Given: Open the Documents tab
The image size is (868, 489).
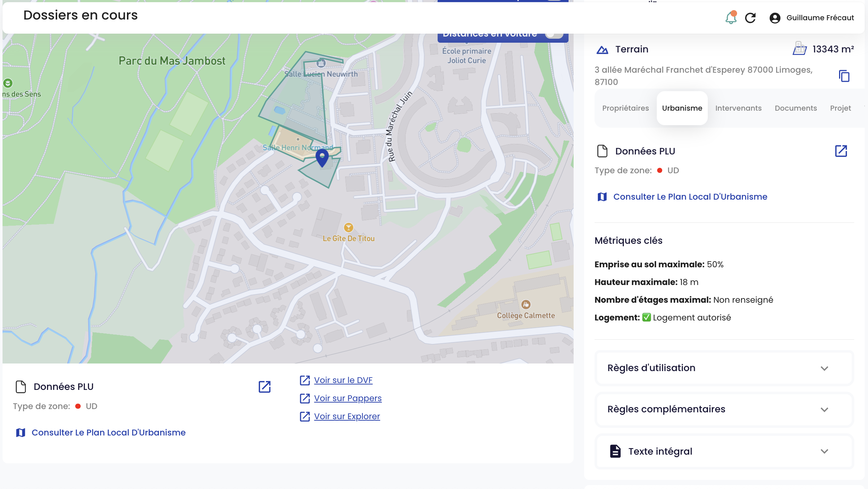Looking at the screenshot, I should point(796,108).
